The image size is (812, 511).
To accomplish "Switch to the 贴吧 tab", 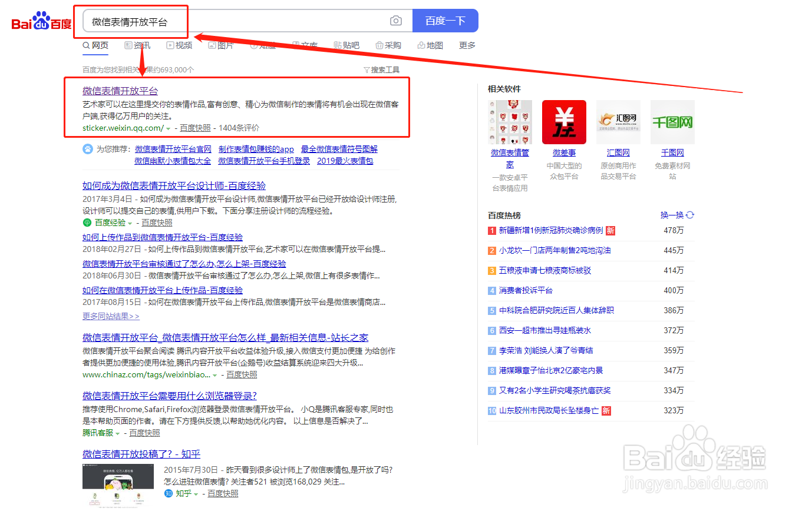I will pyautogui.click(x=346, y=45).
